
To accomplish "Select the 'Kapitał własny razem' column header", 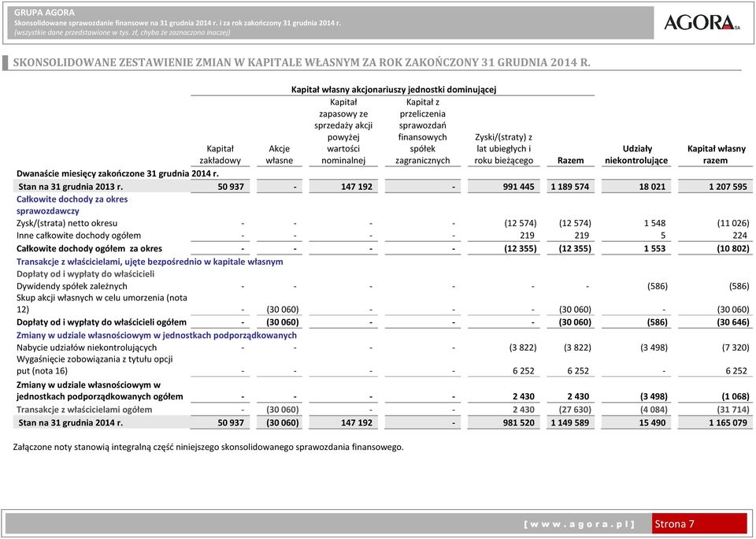I will (x=716, y=154).
